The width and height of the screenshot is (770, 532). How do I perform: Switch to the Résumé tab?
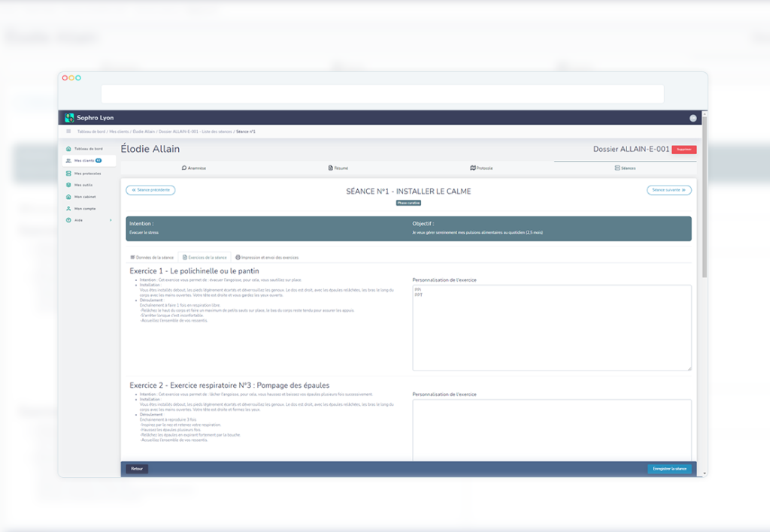[338, 168]
